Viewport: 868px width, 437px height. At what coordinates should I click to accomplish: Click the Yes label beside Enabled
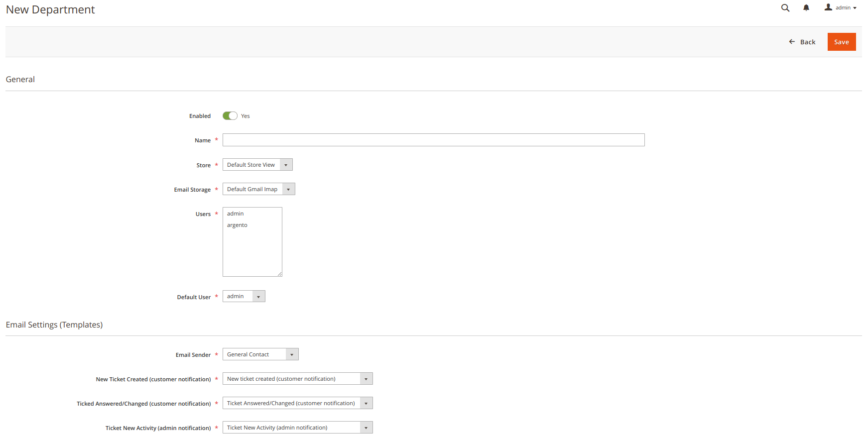(246, 116)
